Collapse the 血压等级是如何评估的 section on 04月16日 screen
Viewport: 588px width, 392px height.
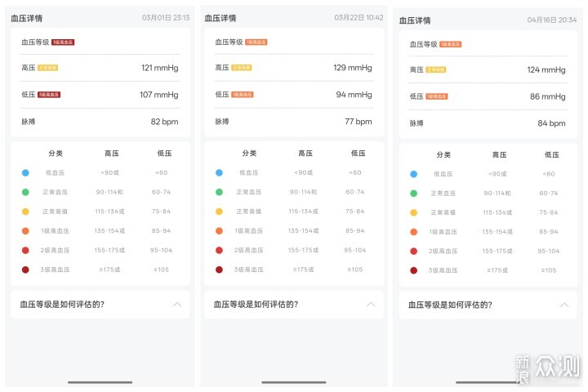564,305
